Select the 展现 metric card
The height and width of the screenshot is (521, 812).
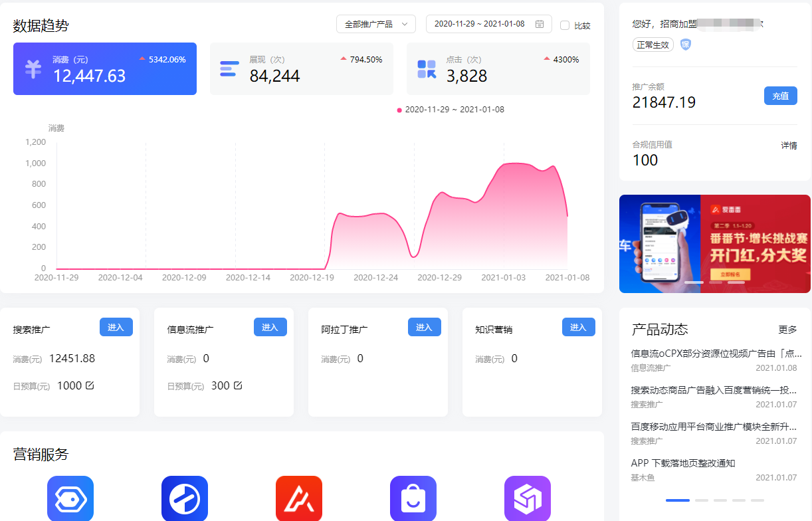tap(302, 69)
